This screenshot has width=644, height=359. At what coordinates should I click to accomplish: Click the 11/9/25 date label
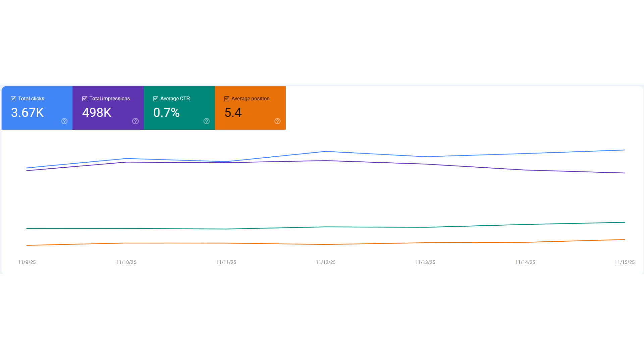click(27, 262)
